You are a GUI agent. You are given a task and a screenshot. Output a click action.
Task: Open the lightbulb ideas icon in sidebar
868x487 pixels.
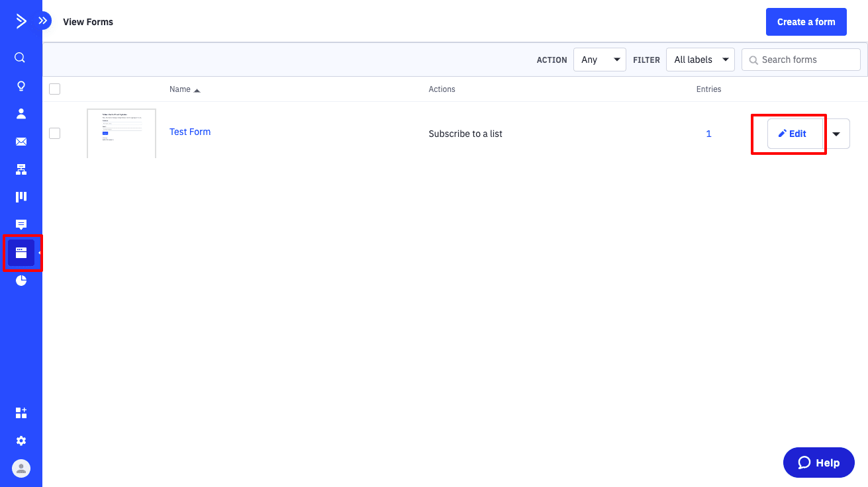coord(21,86)
